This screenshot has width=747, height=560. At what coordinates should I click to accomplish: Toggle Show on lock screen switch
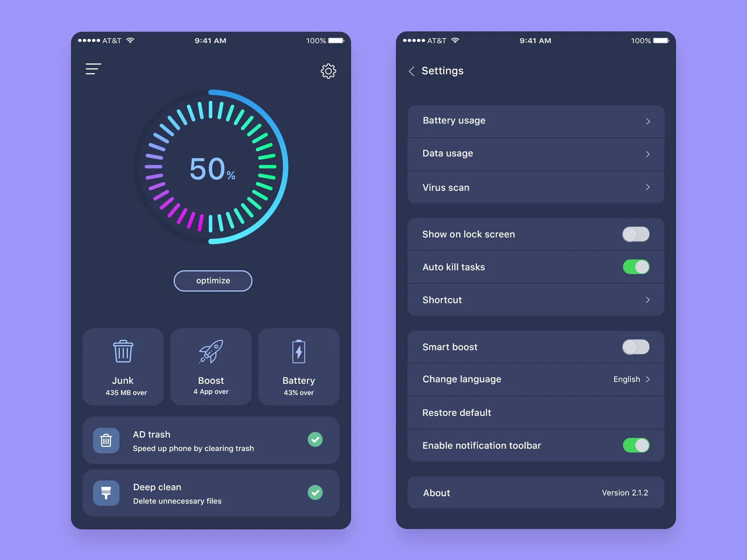tap(636, 233)
